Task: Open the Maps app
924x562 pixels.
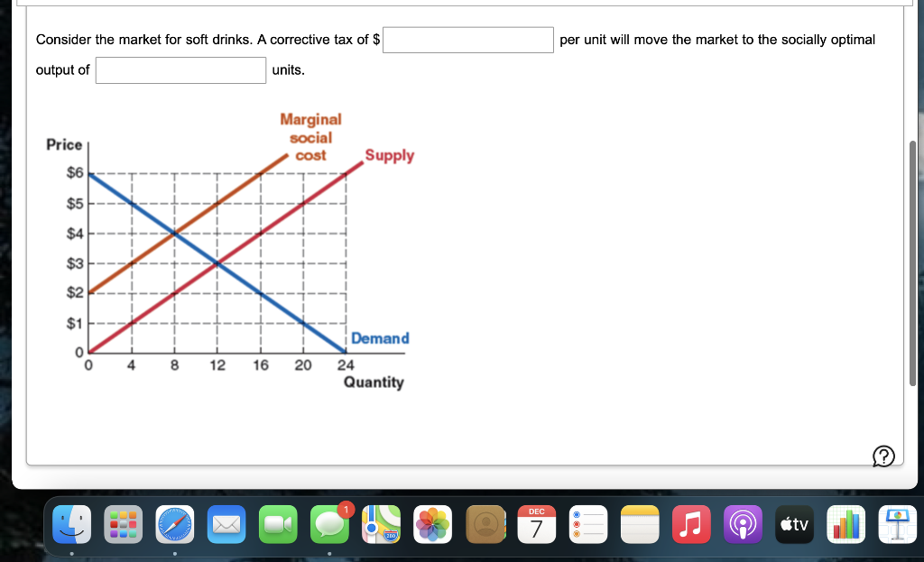Action: coord(381,524)
